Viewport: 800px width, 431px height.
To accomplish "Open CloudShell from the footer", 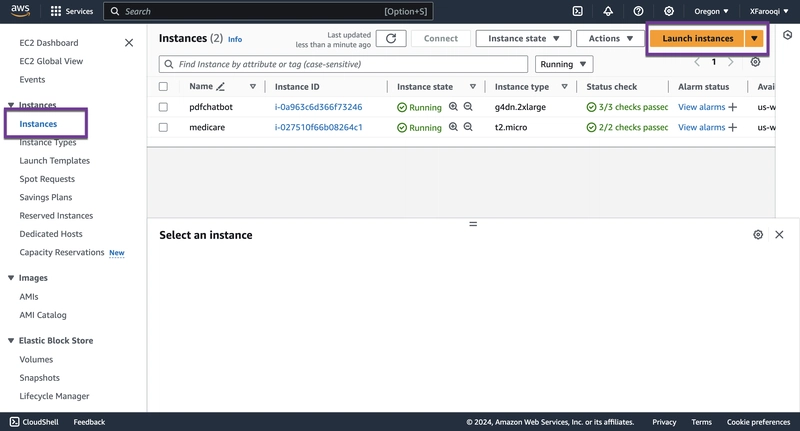I will 34,422.
